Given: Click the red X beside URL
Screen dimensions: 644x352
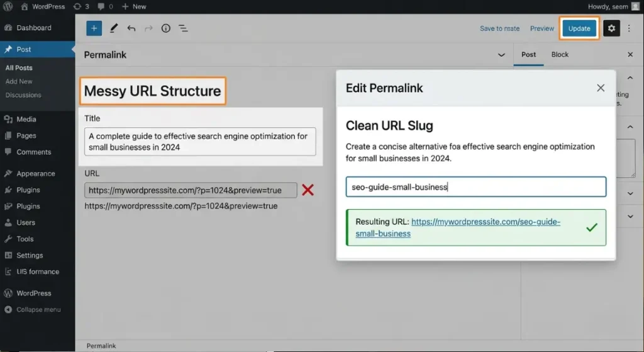Looking at the screenshot, I should coord(308,190).
